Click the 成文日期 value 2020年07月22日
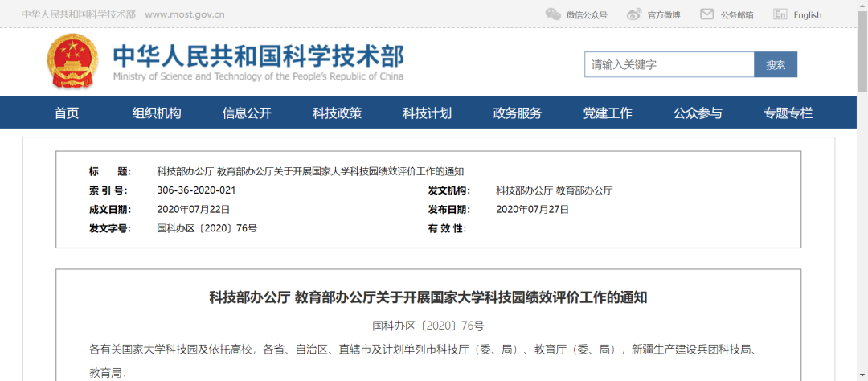This screenshot has height=381, width=868. tap(193, 209)
